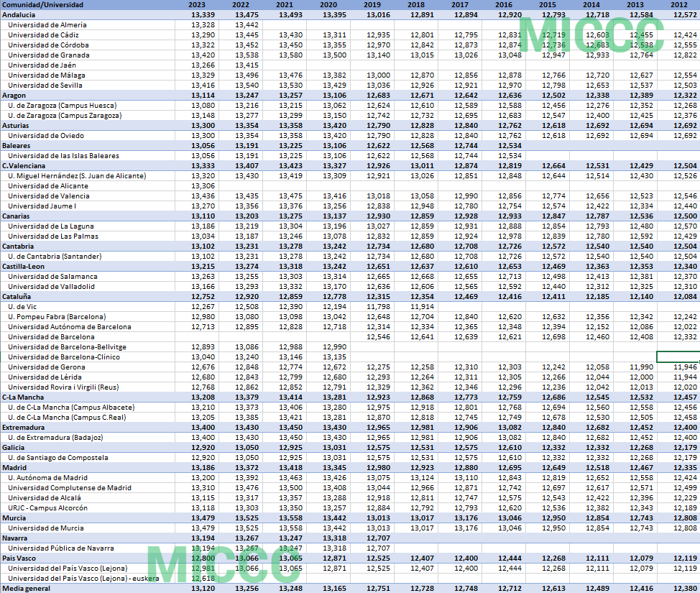Click Universidad de Barcelona-Clínico row label
This screenshot has width=700, height=593.
pos(64,357)
